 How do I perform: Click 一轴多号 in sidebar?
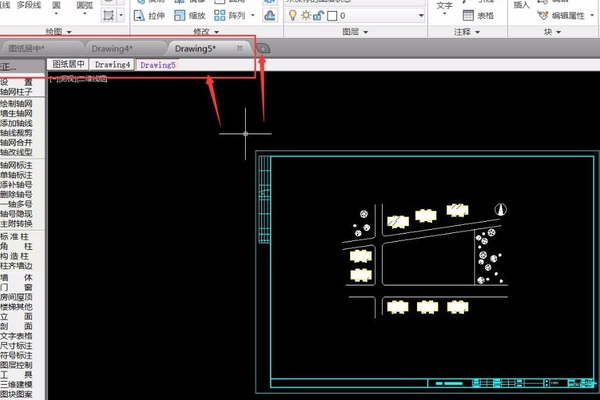16,204
